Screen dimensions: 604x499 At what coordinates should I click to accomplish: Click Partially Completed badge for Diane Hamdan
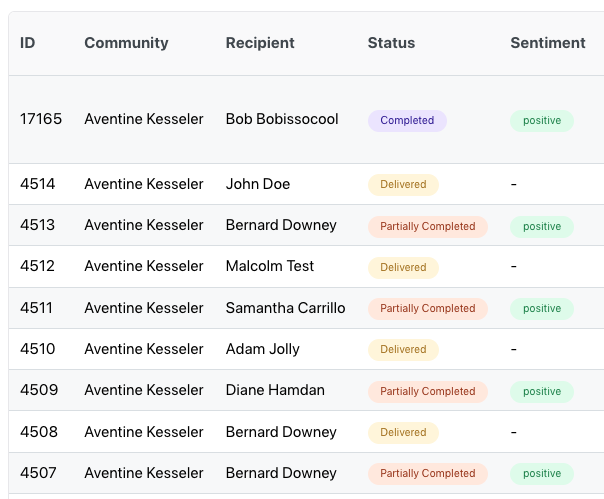click(x=428, y=391)
